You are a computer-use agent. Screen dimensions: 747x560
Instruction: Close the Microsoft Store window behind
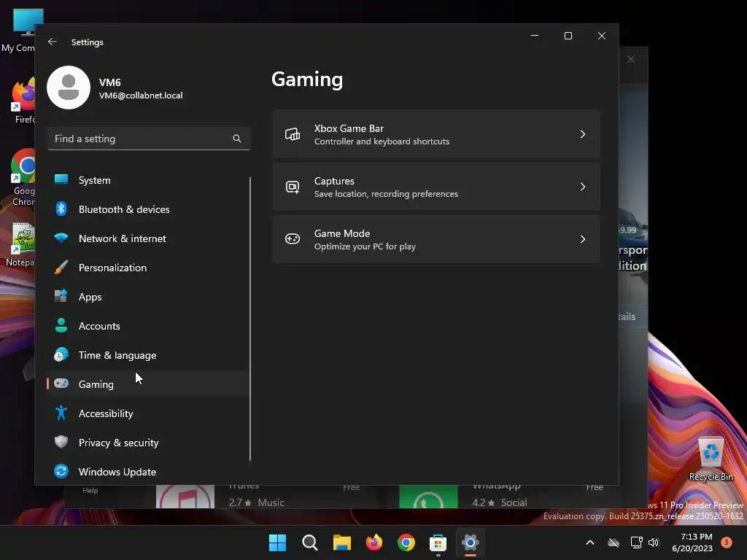click(631, 59)
